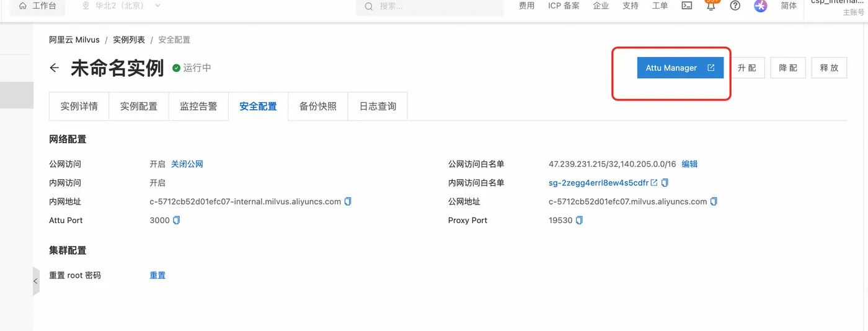This screenshot has width=868, height=331.
Task: Switch to the 备份快照 tab
Action: pos(318,106)
